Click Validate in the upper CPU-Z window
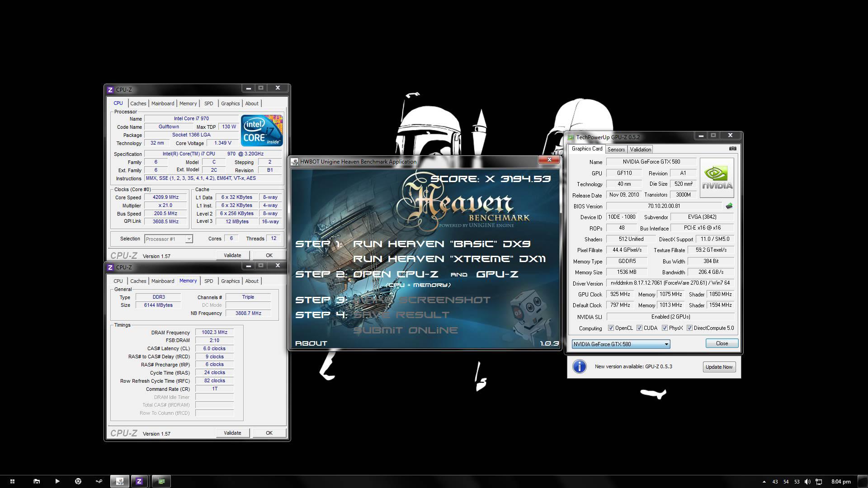The height and width of the screenshot is (488, 868). (x=232, y=255)
